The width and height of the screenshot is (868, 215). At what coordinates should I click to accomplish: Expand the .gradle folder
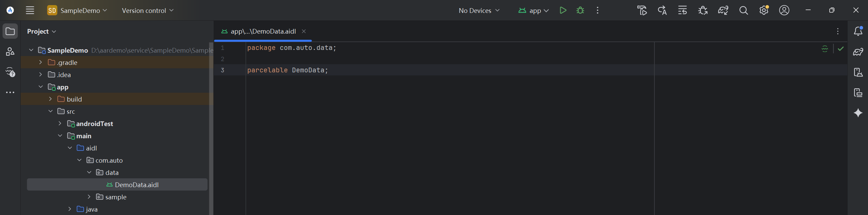click(40, 62)
